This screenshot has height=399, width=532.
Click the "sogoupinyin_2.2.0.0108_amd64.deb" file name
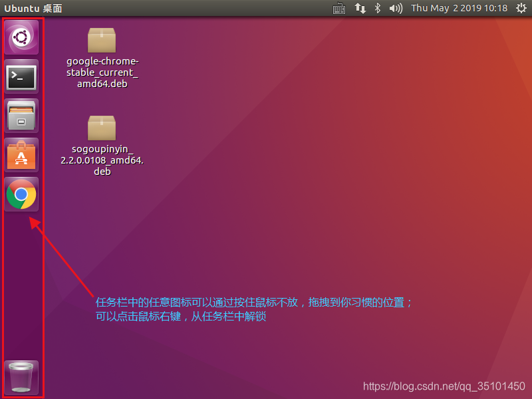pos(102,160)
